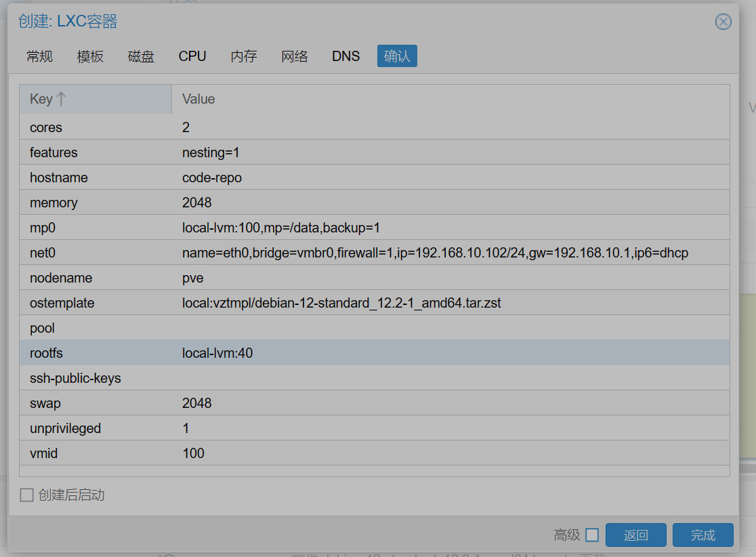The width and height of the screenshot is (756, 557).
Task: Select the net0 configuration row
Action: coord(374,252)
